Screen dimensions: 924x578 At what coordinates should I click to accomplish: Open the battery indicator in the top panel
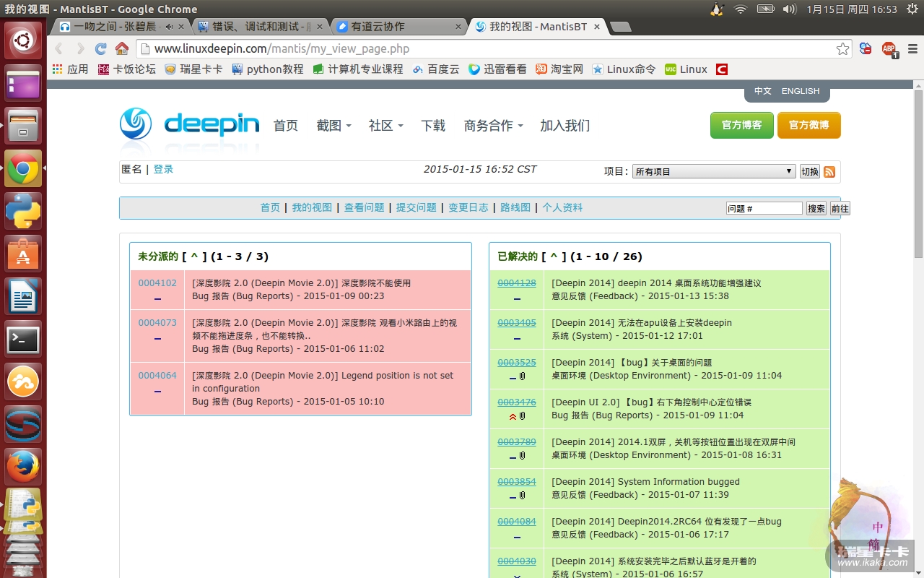click(765, 9)
